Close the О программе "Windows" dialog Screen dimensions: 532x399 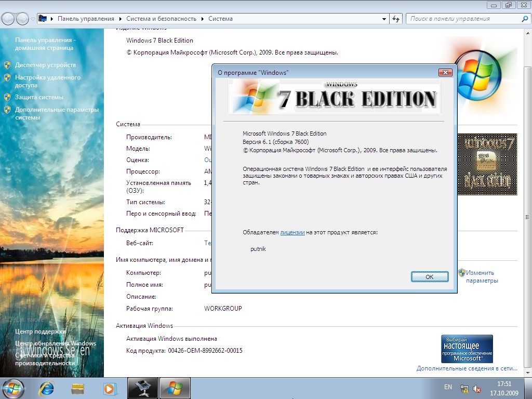pos(445,72)
